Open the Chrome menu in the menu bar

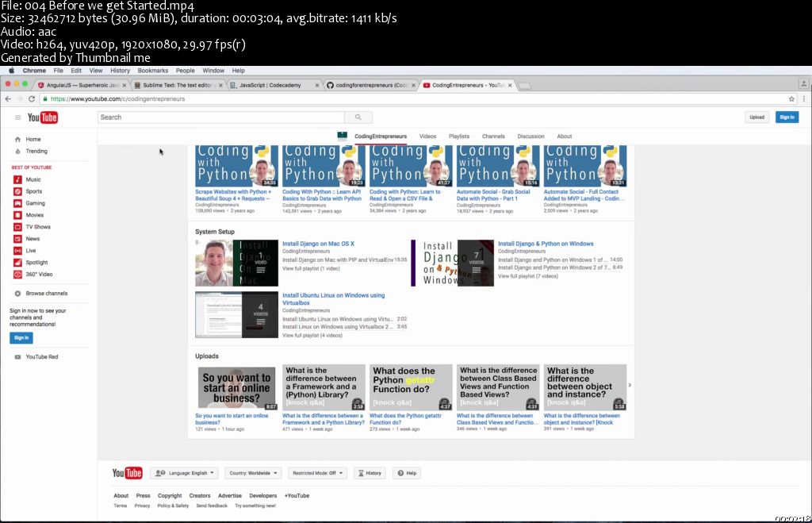34,71
